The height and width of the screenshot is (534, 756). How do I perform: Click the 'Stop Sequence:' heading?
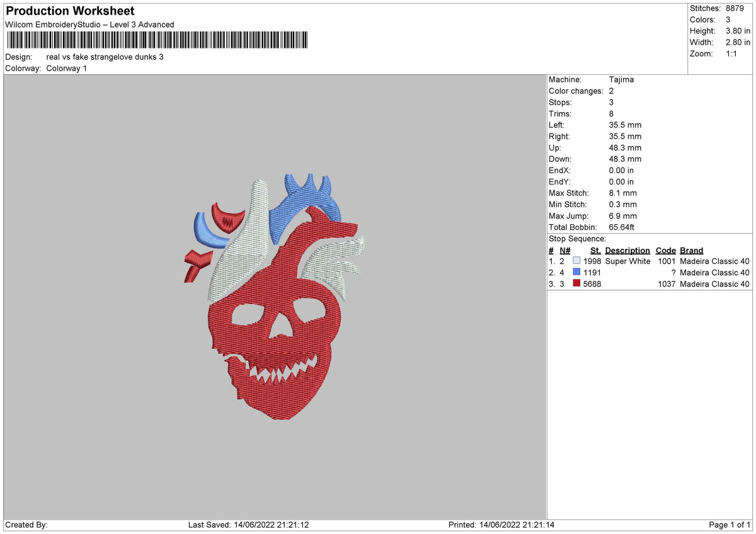click(577, 239)
